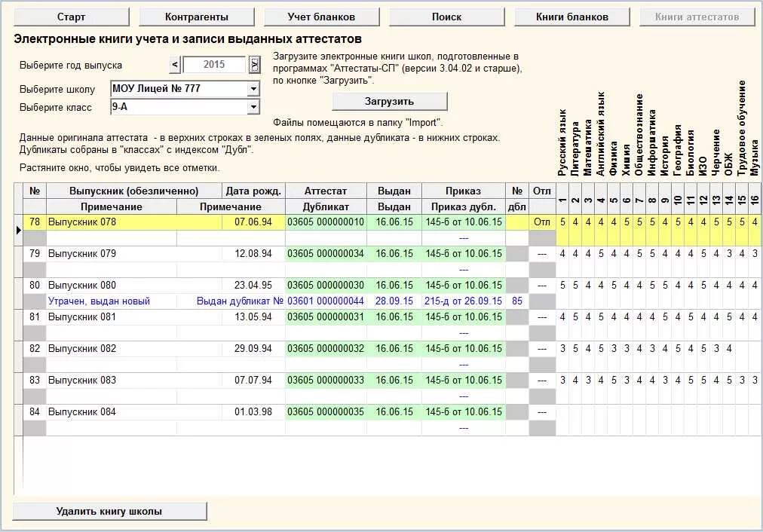
Task: Click the Приказ дубл. column header
Action: click(463, 206)
